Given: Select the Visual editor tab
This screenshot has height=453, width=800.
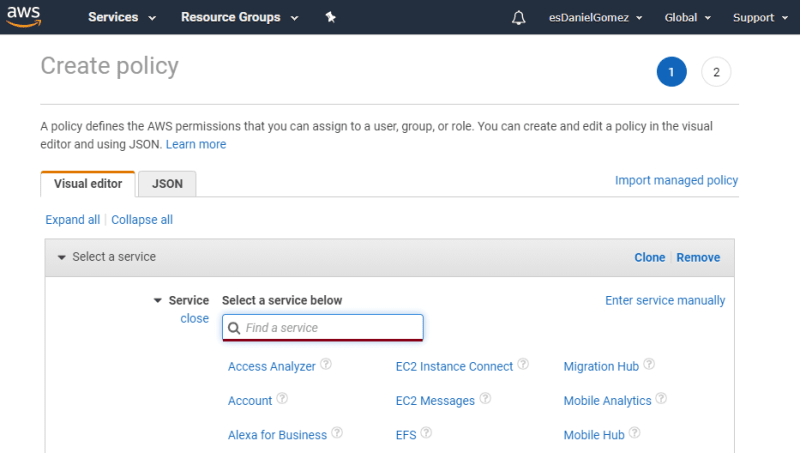Looking at the screenshot, I should point(88,184).
